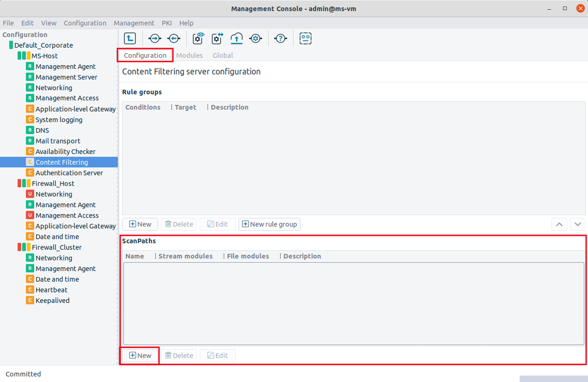Click the gear-in-circle toolbar icon
588x382 pixels.
pyautogui.click(x=256, y=39)
